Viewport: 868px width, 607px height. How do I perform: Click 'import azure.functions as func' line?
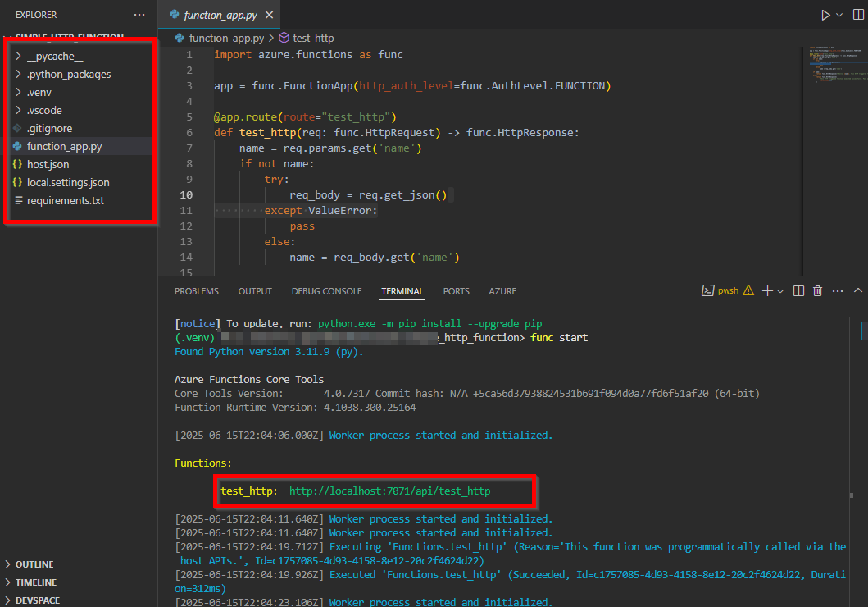coord(308,55)
